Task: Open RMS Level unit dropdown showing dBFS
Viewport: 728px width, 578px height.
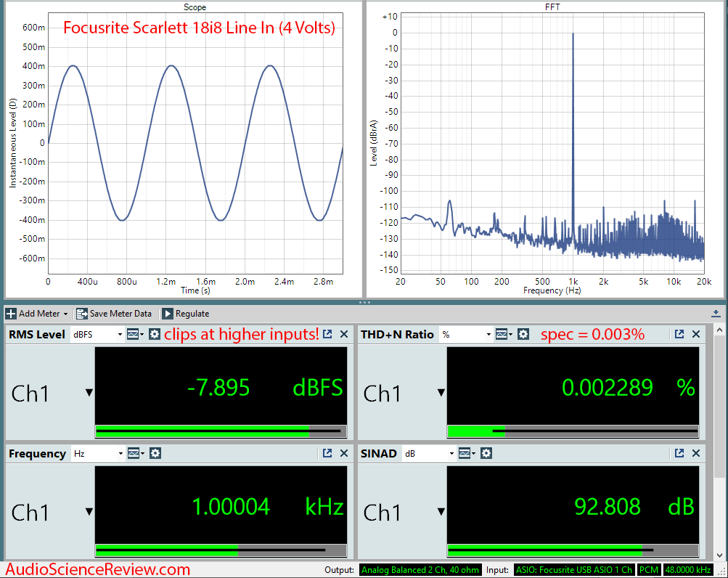Action: point(97,335)
